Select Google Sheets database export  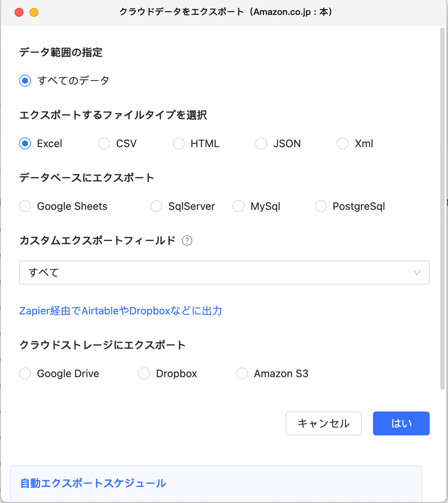coord(25,206)
